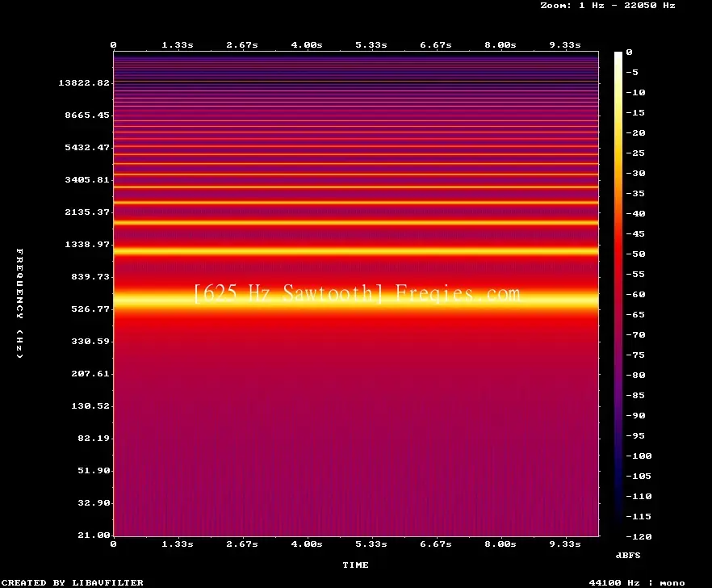The width and height of the screenshot is (712, 588).
Task: Click the "Zoom: 1 Hz - 22050 Hz" text
Action: click(x=608, y=6)
